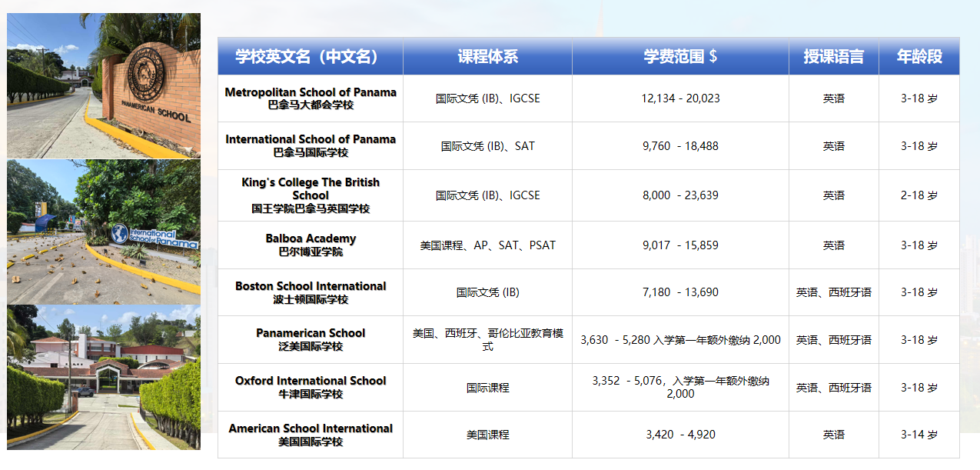980x470 pixels.
Task: Click the 美国课程、AP、SAT、PSAT cell
Action: (487, 245)
